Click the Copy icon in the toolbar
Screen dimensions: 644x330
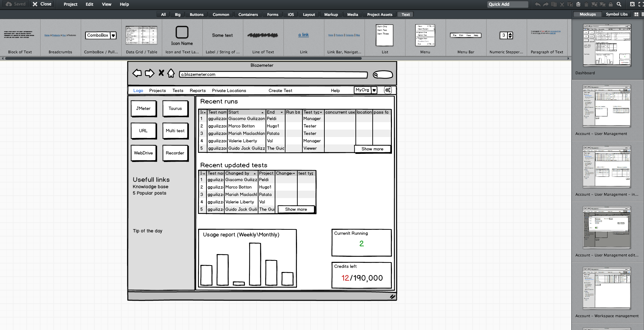(570, 4)
